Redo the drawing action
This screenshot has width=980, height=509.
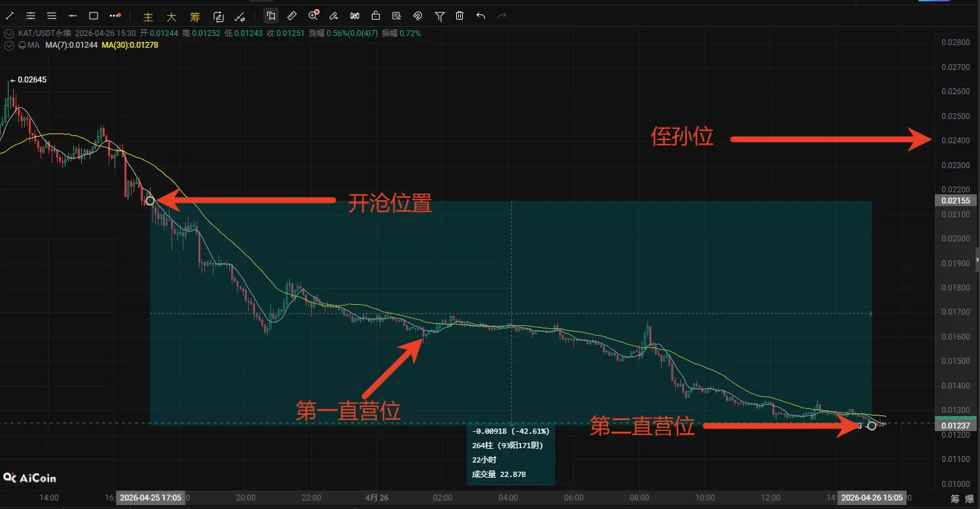502,15
